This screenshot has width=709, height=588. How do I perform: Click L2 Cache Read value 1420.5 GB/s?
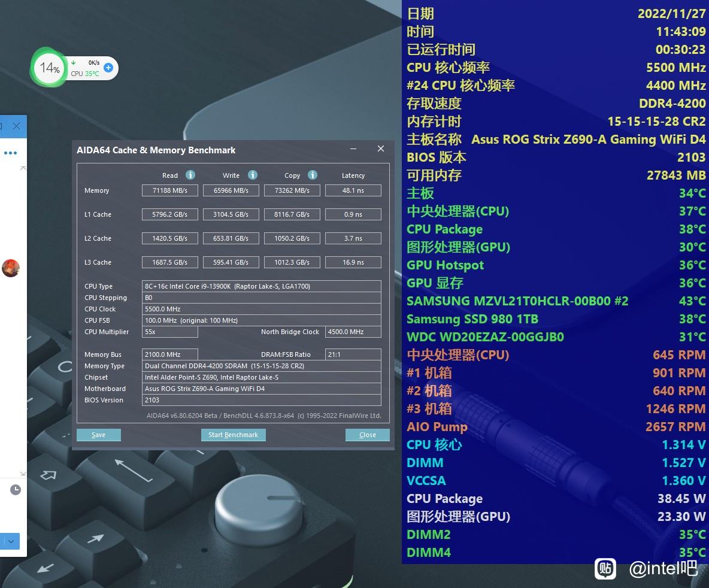click(170, 238)
